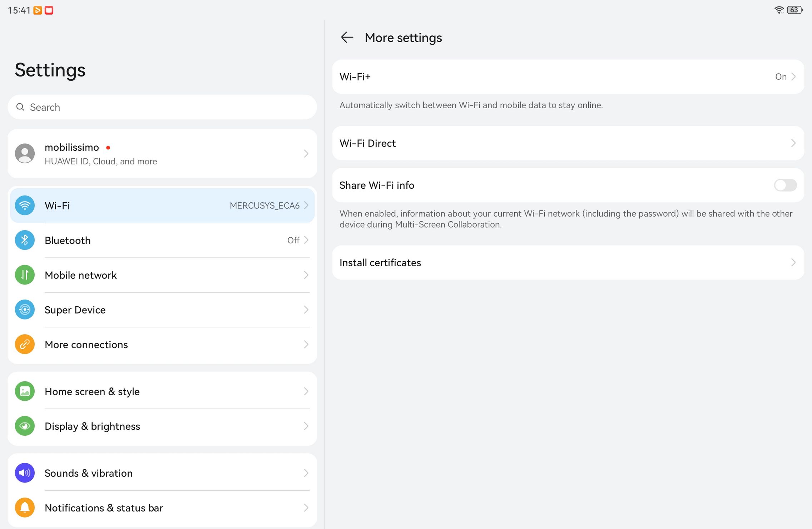Tap the chevron on Super Device row
The height and width of the screenshot is (529, 812).
pos(306,310)
